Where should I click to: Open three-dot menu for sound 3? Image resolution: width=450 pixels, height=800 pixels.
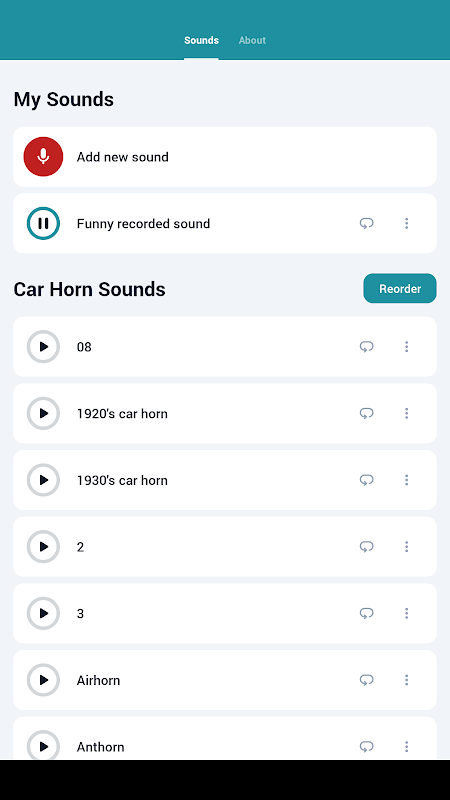(407, 613)
